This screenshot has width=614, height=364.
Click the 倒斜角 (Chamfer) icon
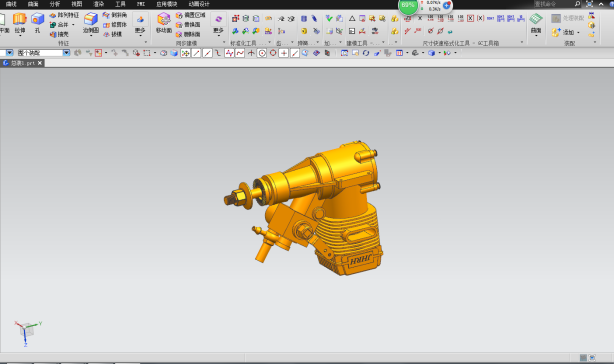(x=106, y=15)
